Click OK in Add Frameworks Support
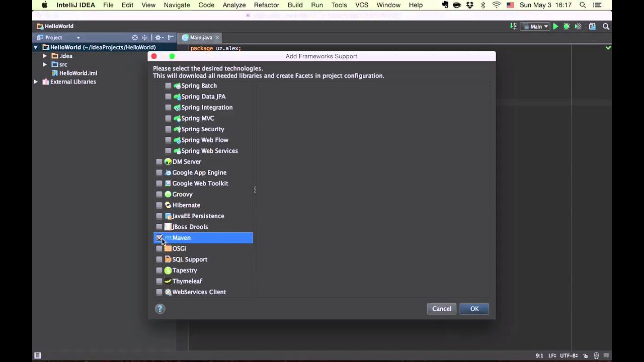This screenshot has height=362, width=644. pos(474,309)
